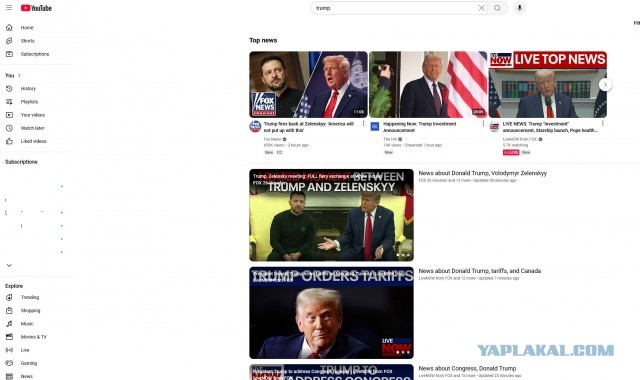Open Music under Explore
Image resolution: width=640 pixels, height=380 pixels.
click(27, 324)
